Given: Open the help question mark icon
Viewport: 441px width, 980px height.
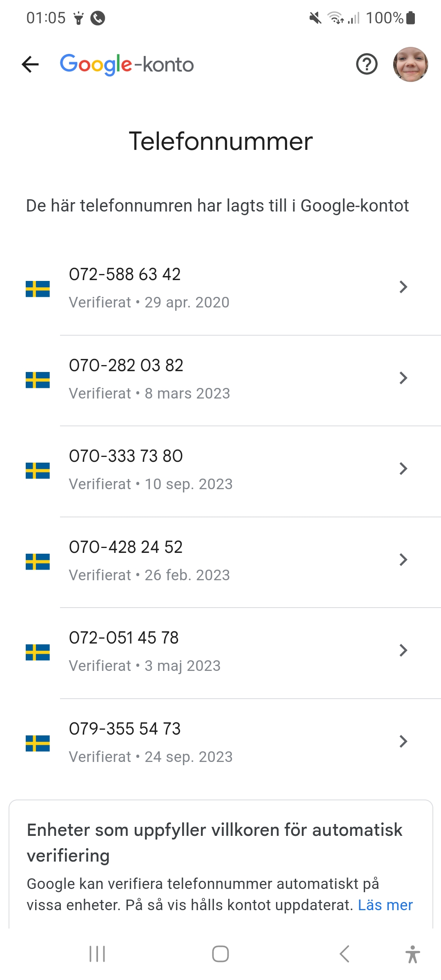Looking at the screenshot, I should point(367,65).
